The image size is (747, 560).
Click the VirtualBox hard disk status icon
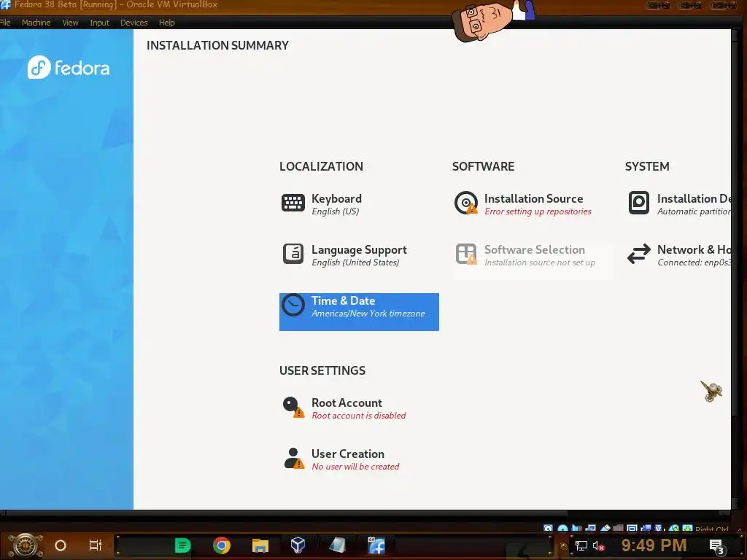click(548, 528)
